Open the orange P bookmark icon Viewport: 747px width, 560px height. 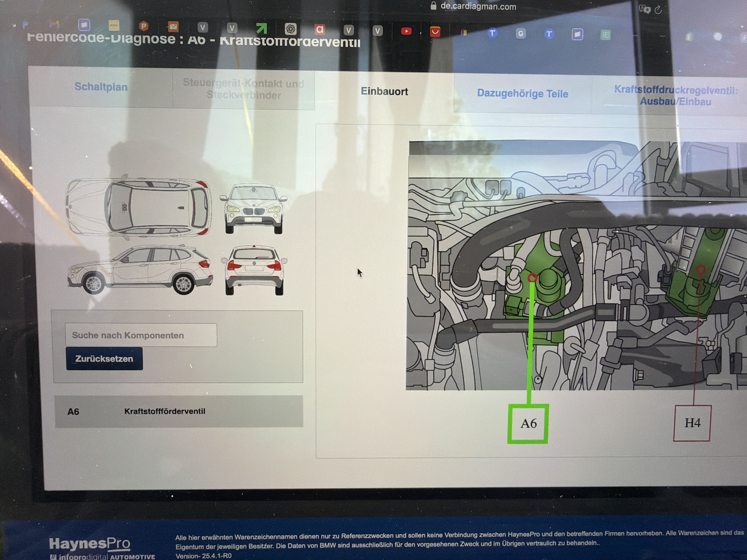[x=144, y=26]
